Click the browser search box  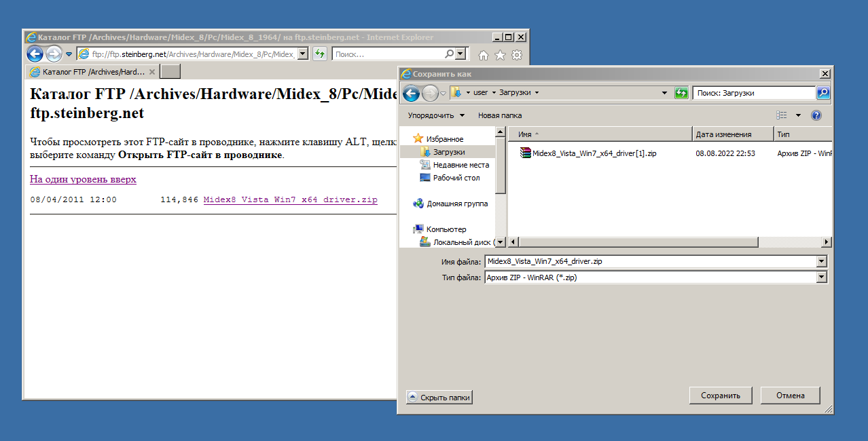click(388, 54)
